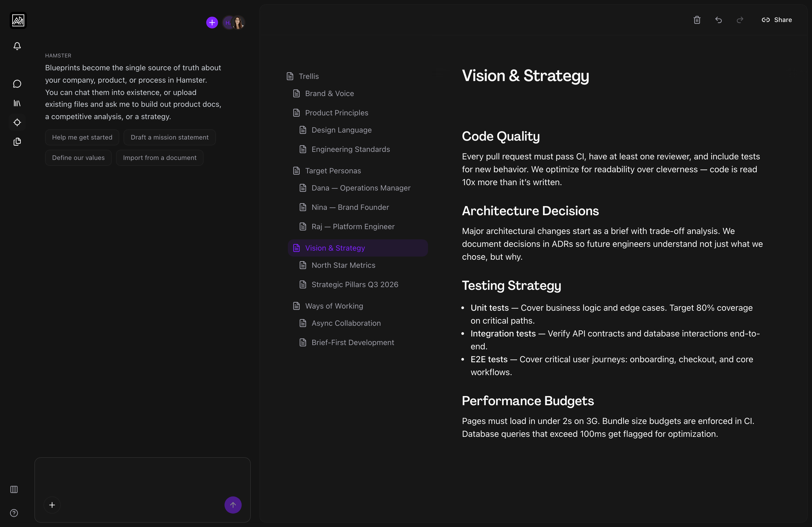Open the documents copy icon
812x527 pixels.
(x=17, y=142)
